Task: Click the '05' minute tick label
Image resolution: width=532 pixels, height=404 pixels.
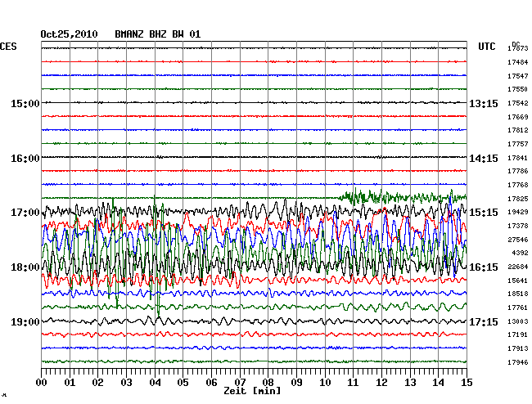Action: (x=183, y=383)
